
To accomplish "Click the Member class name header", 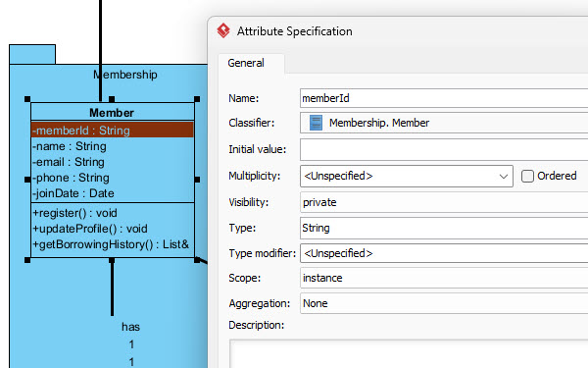I will (x=112, y=112).
